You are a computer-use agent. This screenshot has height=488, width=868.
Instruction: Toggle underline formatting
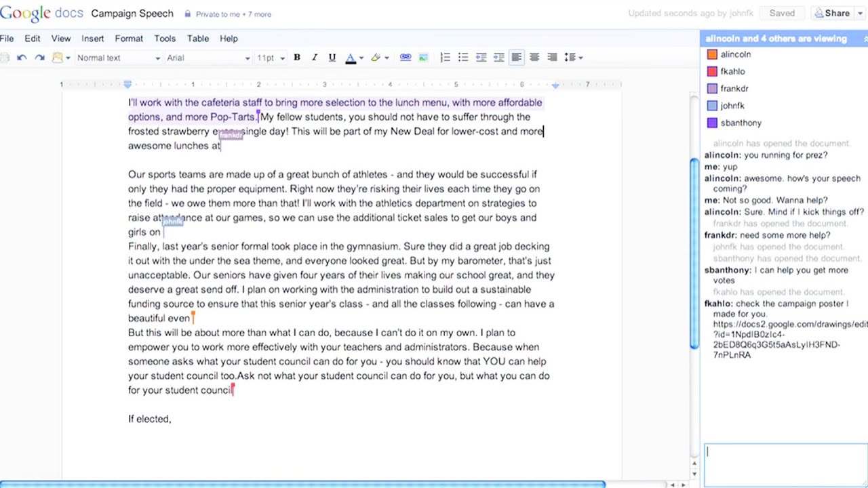pyautogui.click(x=332, y=58)
